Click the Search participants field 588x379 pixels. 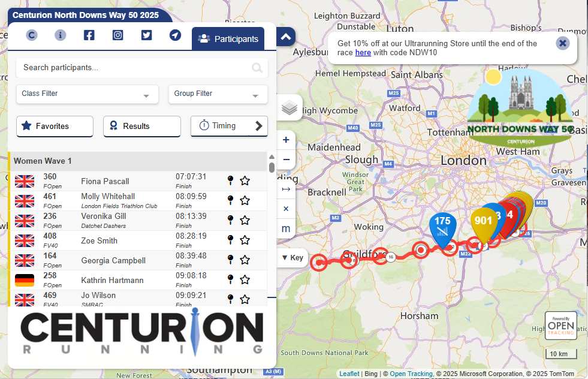tap(141, 68)
